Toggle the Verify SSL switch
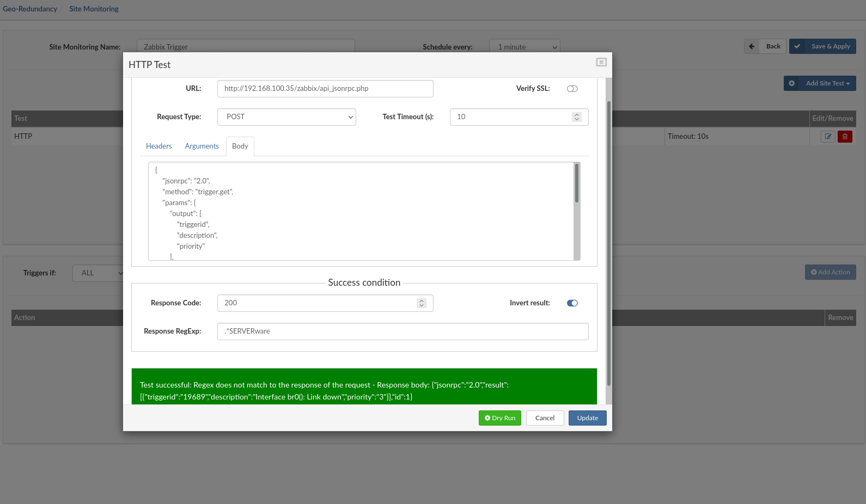Image resolution: width=866 pixels, height=504 pixels. click(572, 89)
